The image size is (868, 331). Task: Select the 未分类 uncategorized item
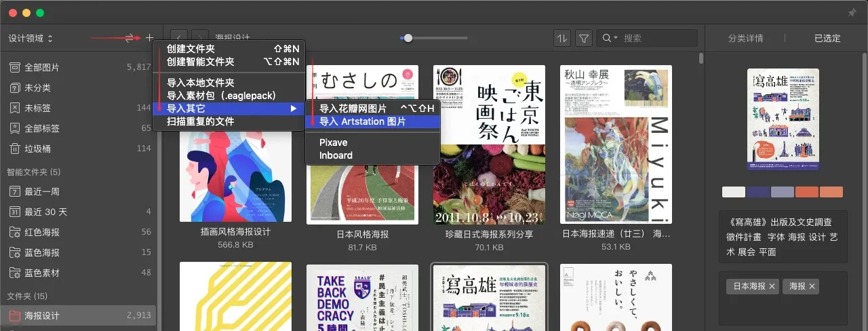tap(37, 87)
